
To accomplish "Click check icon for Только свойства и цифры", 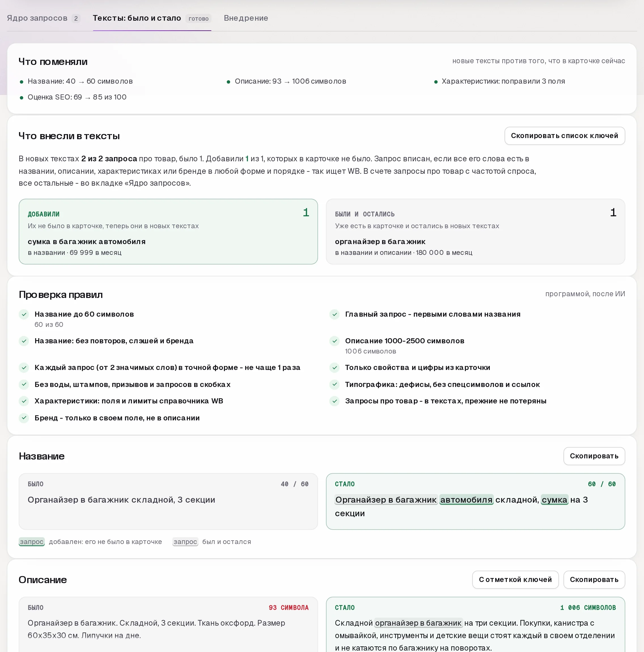I will [x=334, y=367].
